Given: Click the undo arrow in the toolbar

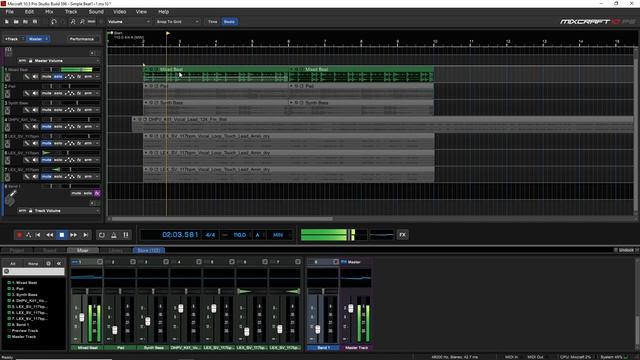Looking at the screenshot, I should (53, 22).
